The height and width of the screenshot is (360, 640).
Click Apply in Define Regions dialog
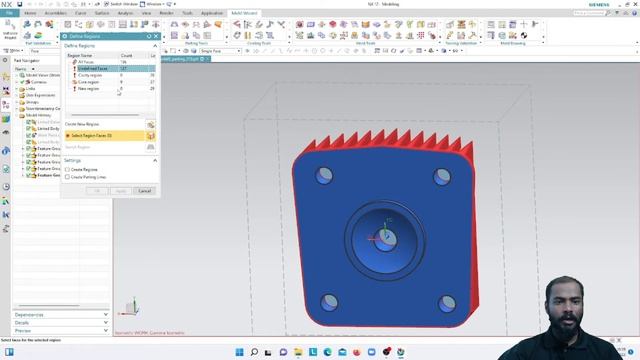click(x=121, y=191)
